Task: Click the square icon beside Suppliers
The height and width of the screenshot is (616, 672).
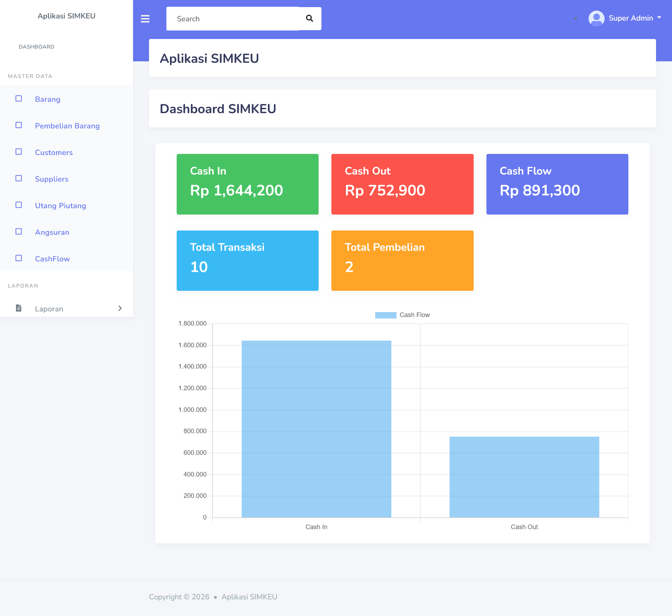Action: 19,178
